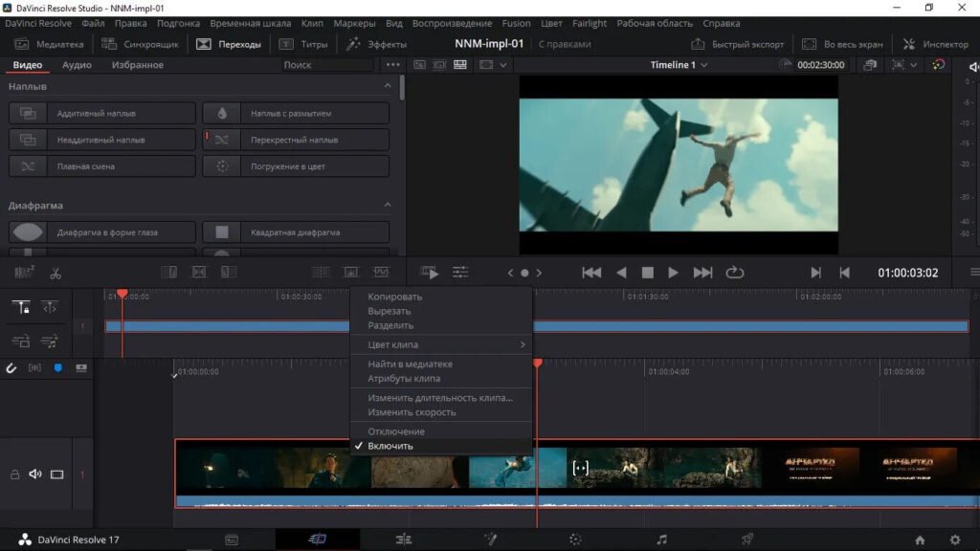980x551 pixels.
Task: Open the three-dots options menu
Action: (392, 65)
